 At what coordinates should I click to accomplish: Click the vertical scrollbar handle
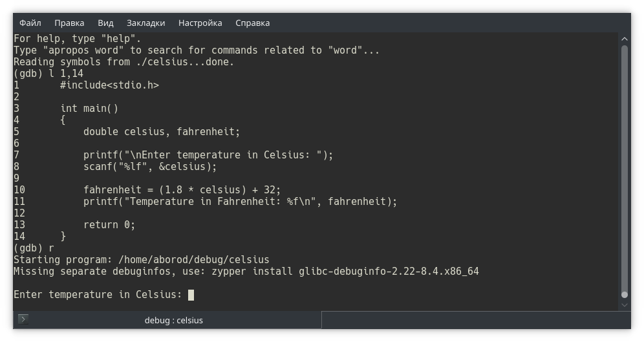point(625,168)
